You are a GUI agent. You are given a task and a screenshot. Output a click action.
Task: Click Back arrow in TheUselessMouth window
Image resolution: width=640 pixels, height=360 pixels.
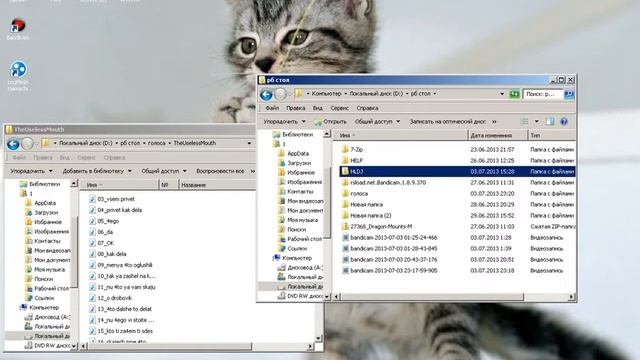point(13,144)
